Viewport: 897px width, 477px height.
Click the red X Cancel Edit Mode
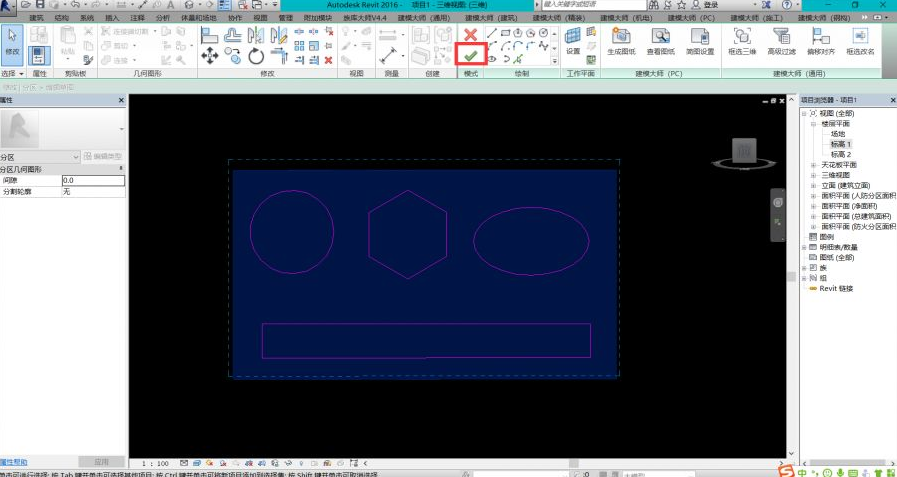(471, 34)
